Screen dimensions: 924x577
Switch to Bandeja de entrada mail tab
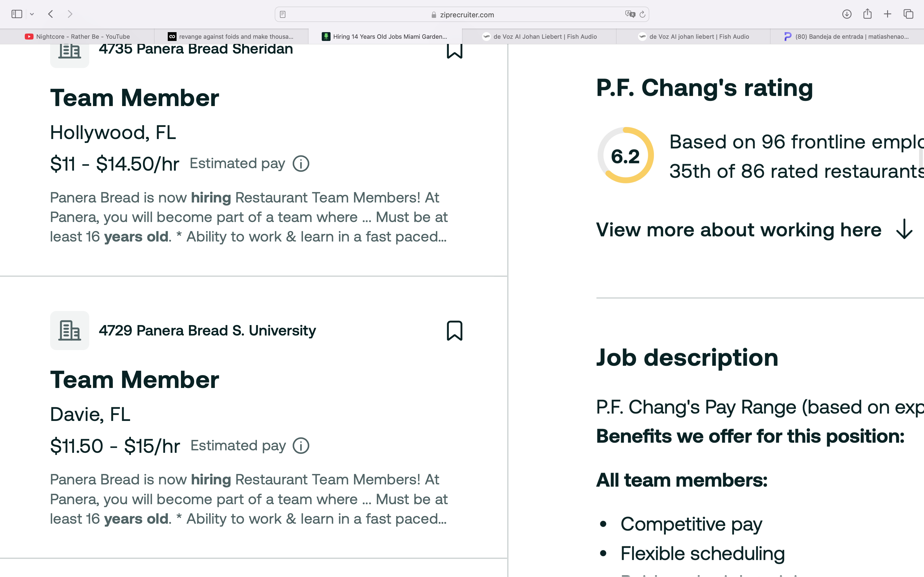pos(847,37)
